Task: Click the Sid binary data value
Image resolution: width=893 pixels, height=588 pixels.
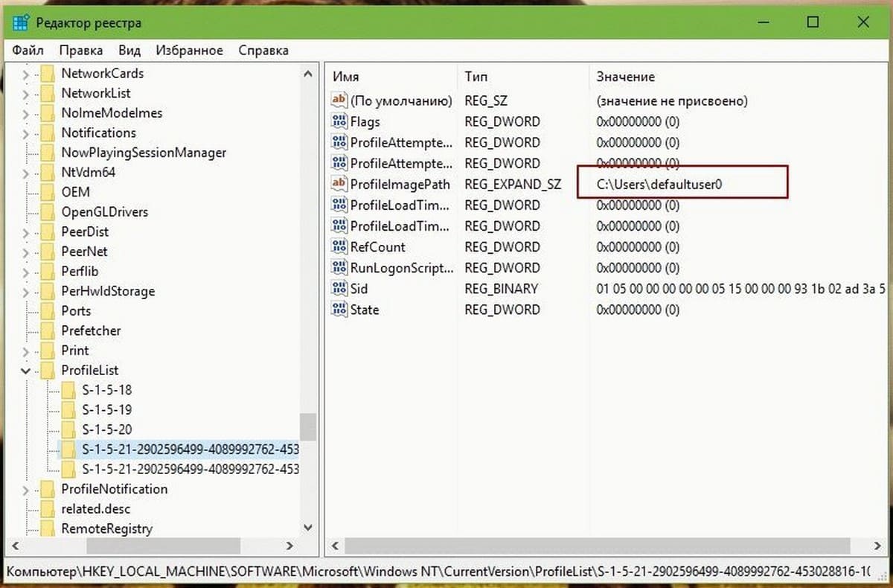Action: click(x=740, y=288)
